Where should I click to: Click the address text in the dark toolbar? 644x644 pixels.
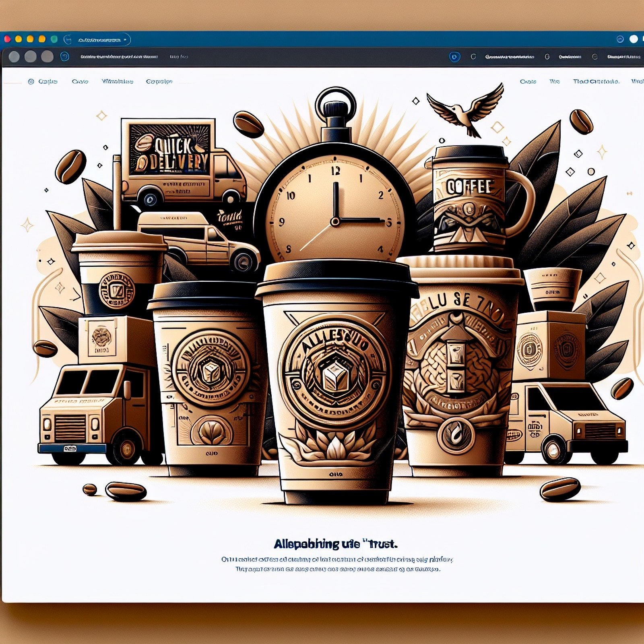119,57
